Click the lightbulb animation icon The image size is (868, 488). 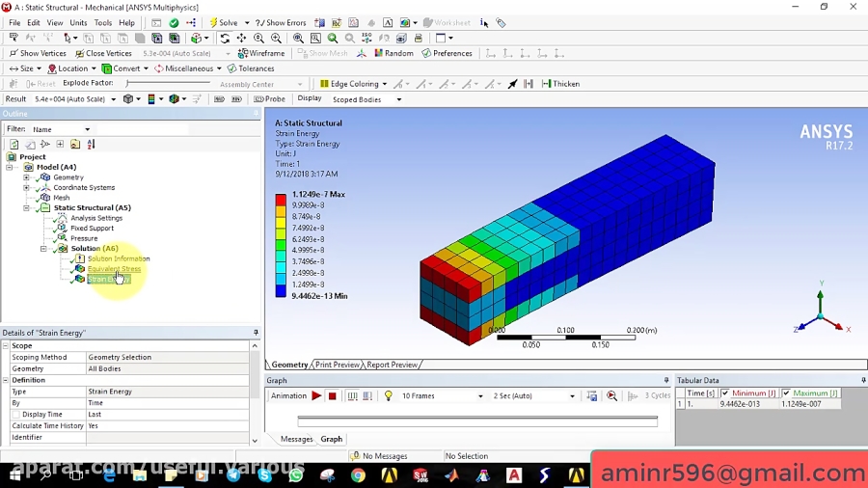click(x=388, y=396)
